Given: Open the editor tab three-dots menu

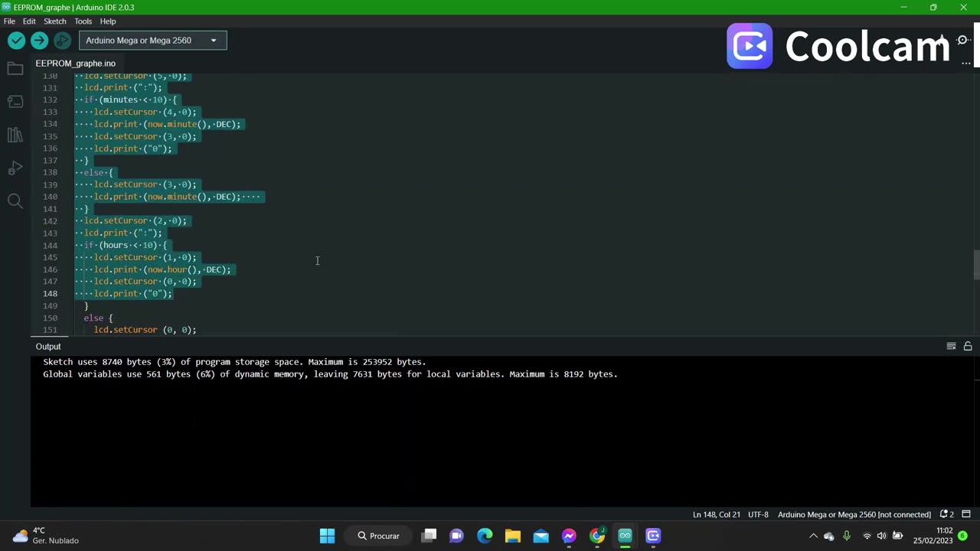Looking at the screenshot, I should 967,64.
